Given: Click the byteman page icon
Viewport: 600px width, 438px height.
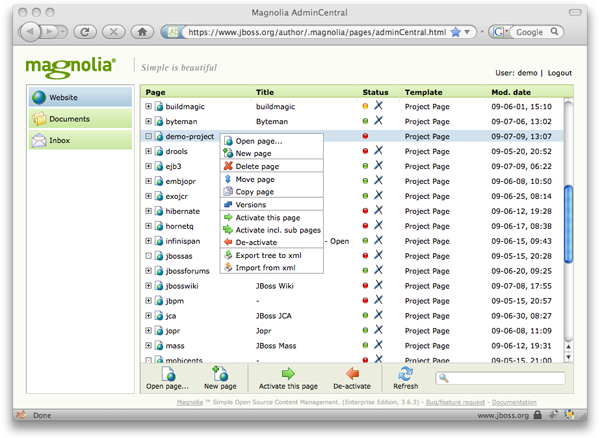Looking at the screenshot, I should (159, 121).
